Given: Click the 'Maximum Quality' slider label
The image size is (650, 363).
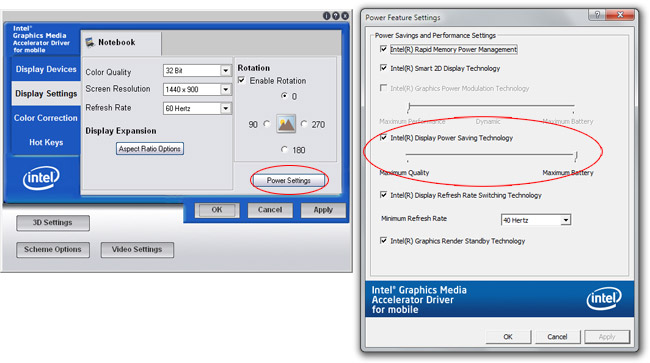Looking at the screenshot, I should 404,173.
